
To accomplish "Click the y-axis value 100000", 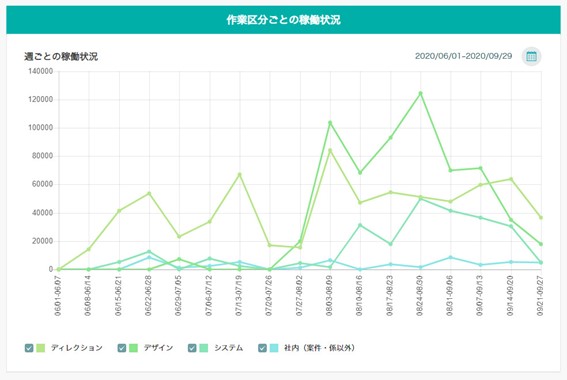I will (x=40, y=128).
